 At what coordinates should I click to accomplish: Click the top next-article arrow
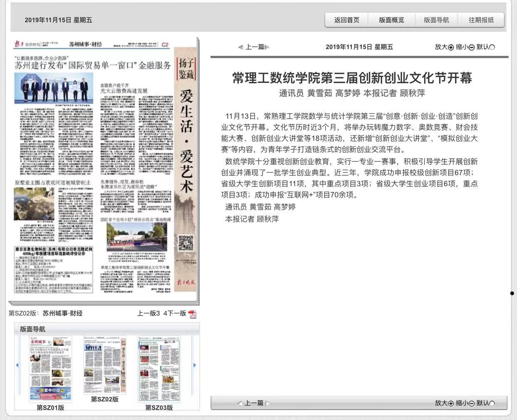(x=267, y=47)
